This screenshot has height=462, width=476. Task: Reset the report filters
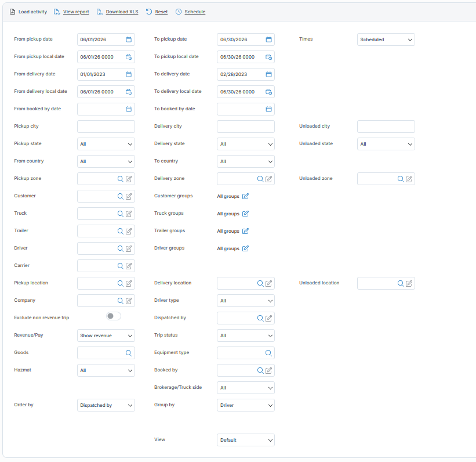point(161,12)
